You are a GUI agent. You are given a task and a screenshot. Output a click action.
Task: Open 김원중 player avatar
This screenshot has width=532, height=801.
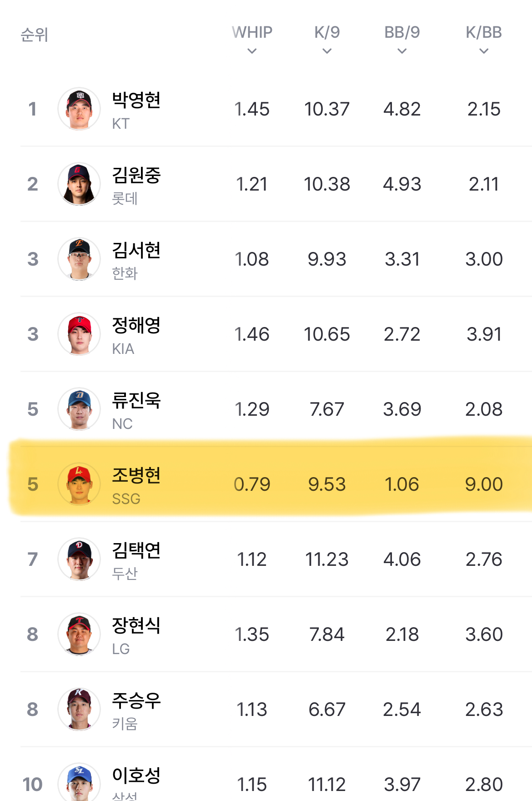point(79,184)
